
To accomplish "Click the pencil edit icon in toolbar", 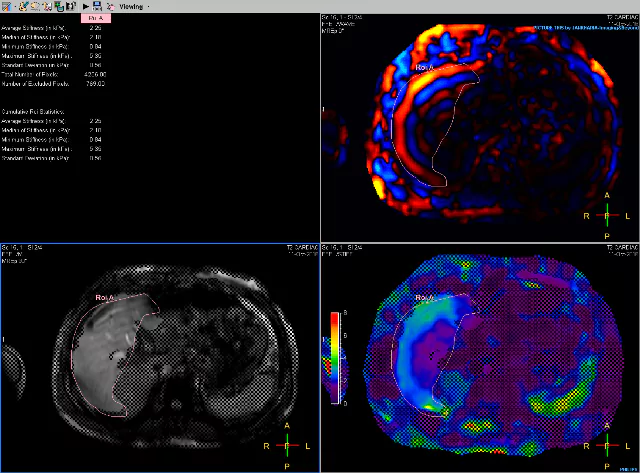I will point(5,6).
